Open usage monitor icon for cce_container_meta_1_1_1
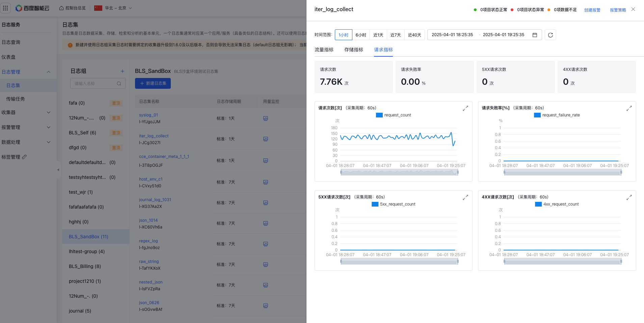 point(266,161)
